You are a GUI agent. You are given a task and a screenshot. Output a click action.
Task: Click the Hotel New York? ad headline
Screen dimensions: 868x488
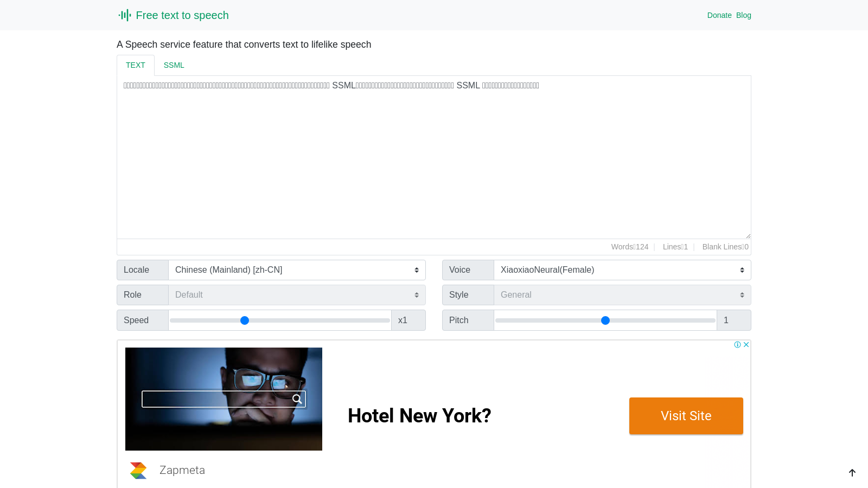click(419, 416)
